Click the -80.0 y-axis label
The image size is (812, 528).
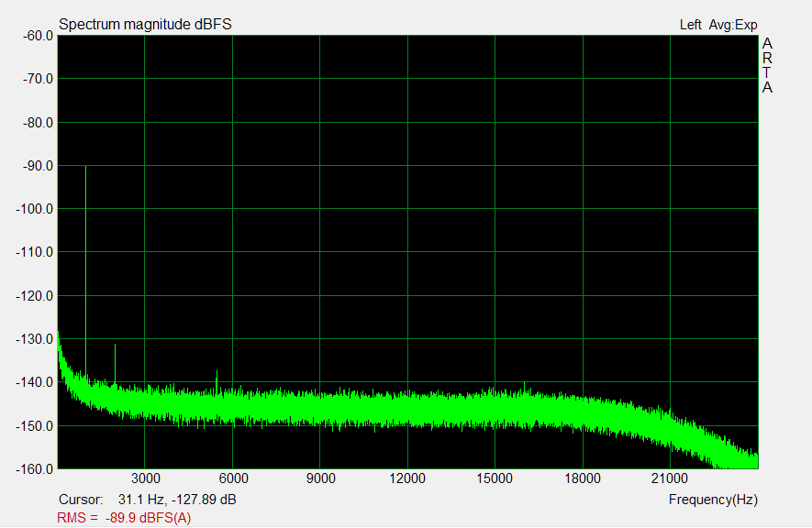coord(38,123)
